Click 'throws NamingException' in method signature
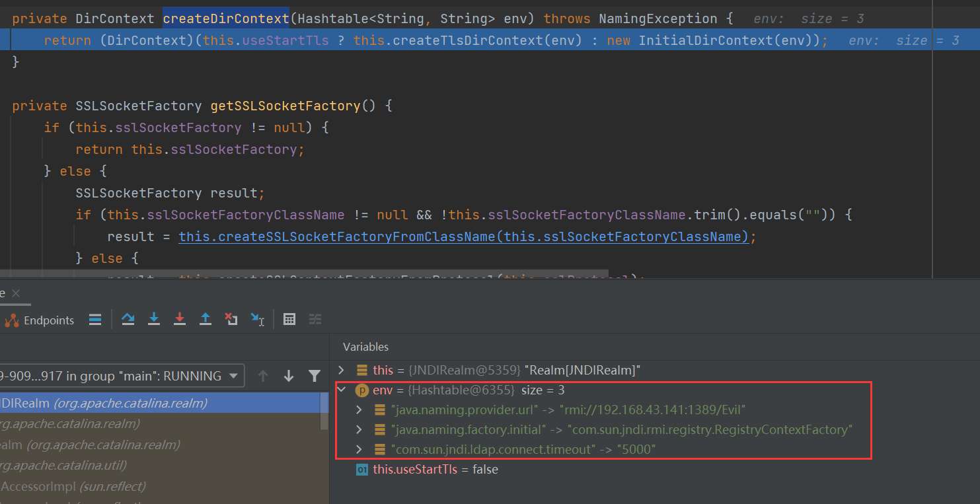Image resolution: width=980 pixels, height=504 pixels. click(x=630, y=18)
